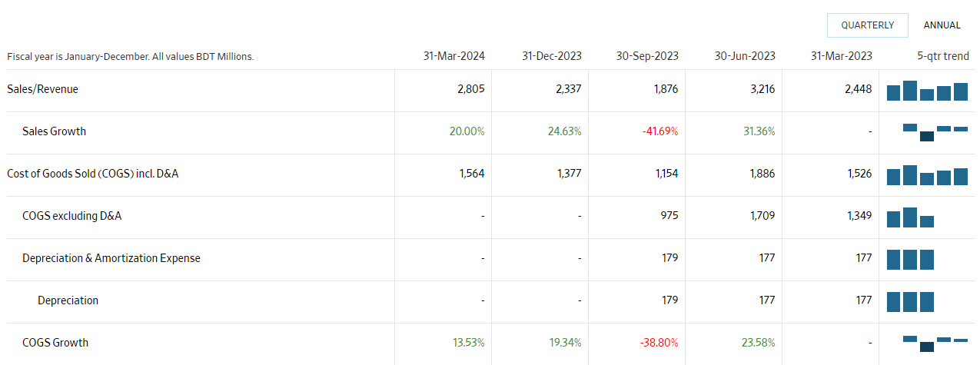Click the -41.69% sales growth value
The height and width of the screenshot is (365, 980).
pyautogui.click(x=660, y=131)
